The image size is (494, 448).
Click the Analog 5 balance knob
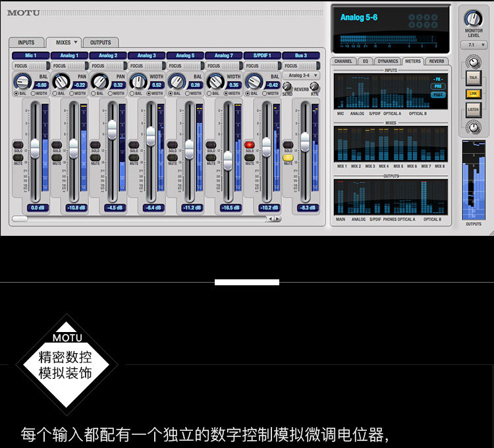[x=177, y=82]
